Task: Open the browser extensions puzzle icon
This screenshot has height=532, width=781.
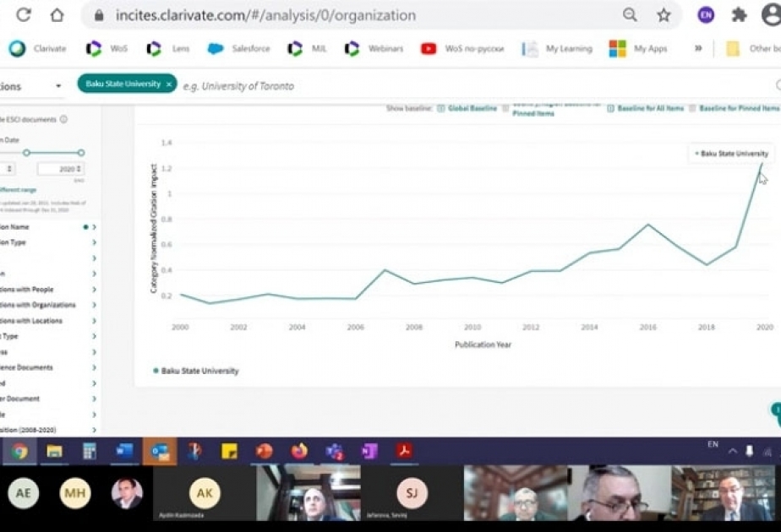Action: (739, 15)
